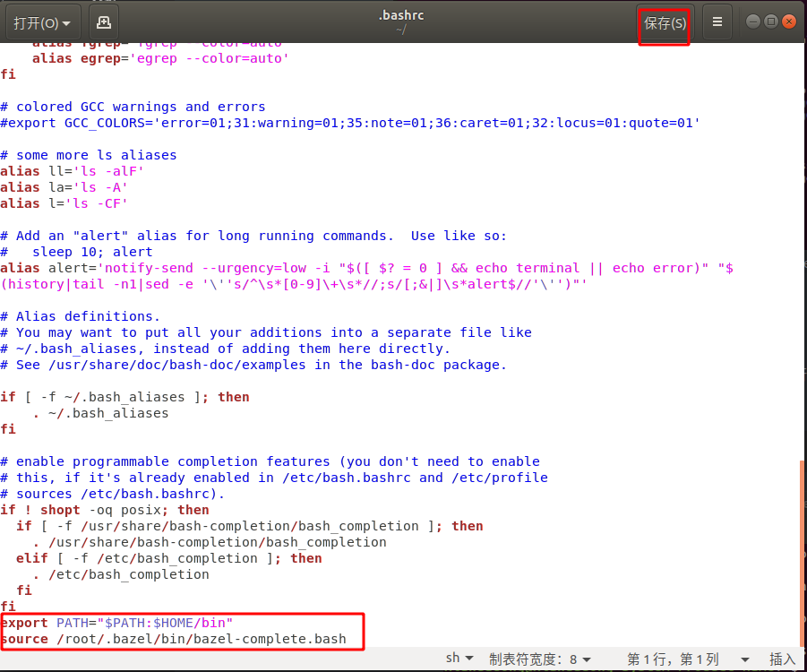Click the /etc/bash_completion elif line
This screenshot has width=807, height=672.
(170, 557)
